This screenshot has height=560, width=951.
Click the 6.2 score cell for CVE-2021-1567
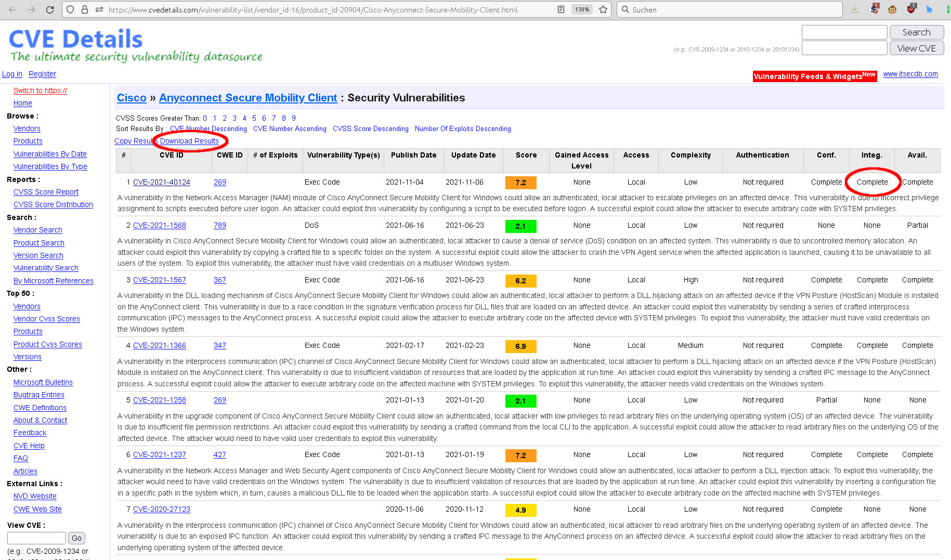[x=520, y=281]
